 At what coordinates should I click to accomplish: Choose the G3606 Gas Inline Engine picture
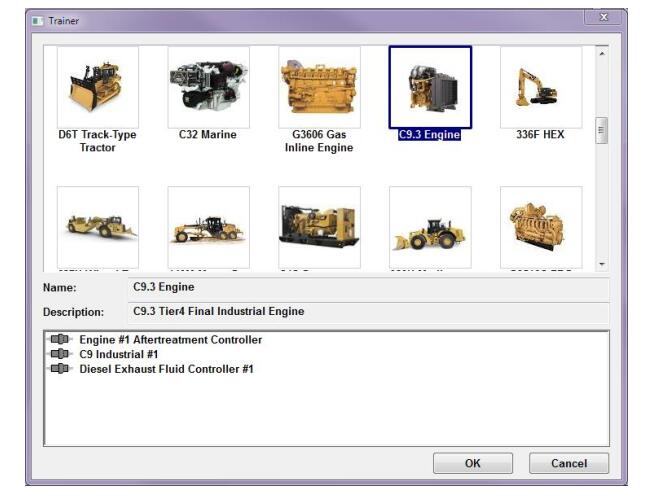[x=319, y=87]
